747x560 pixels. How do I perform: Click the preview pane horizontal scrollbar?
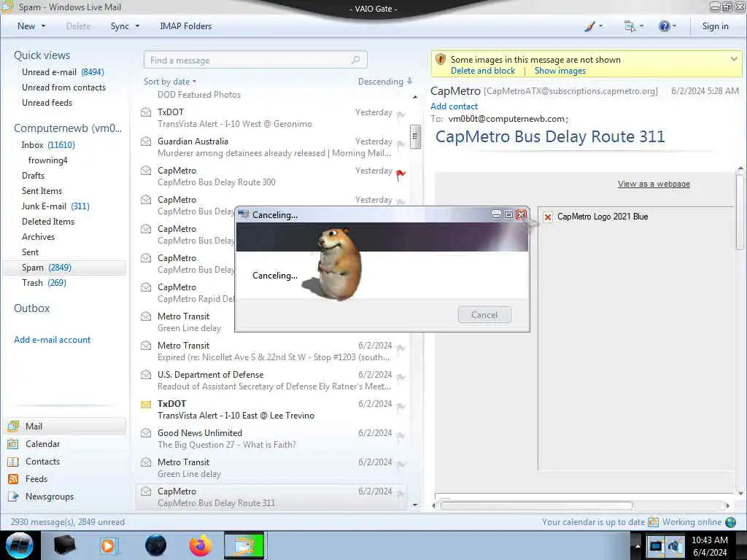point(536,506)
